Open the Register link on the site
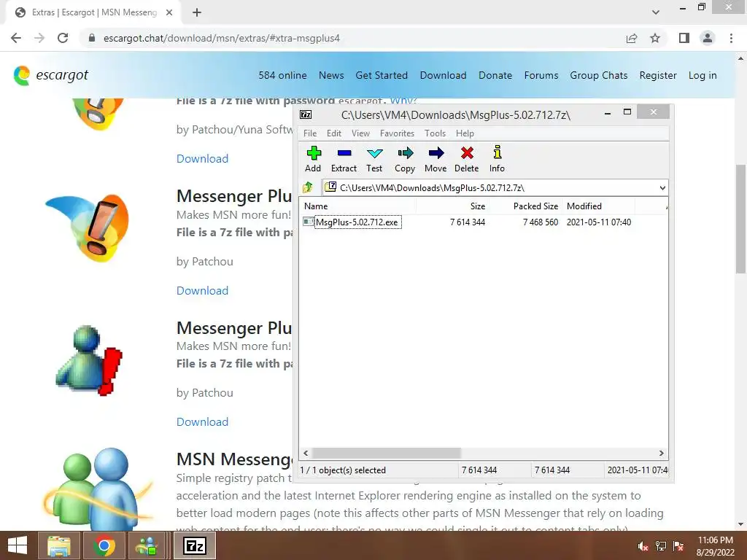The height and width of the screenshot is (560, 747). [658, 75]
